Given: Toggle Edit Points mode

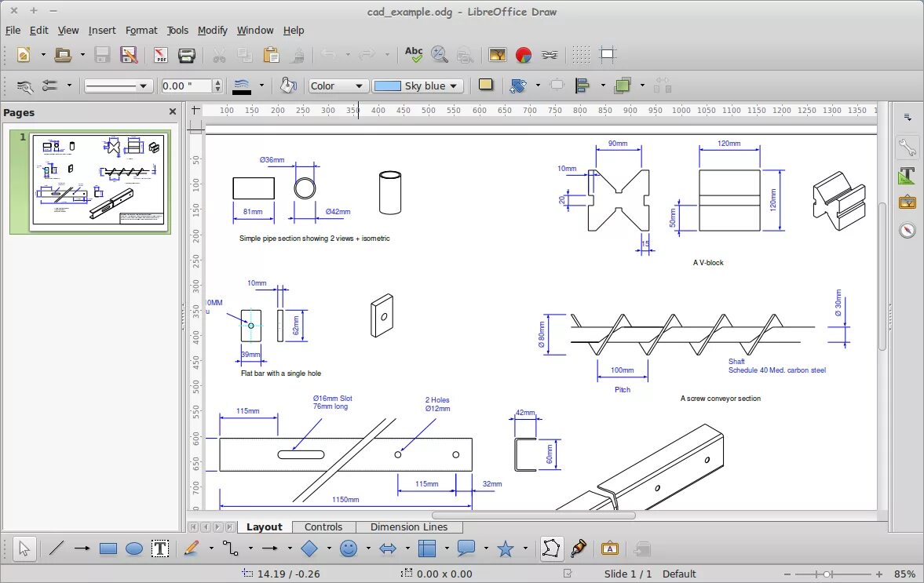Looking at the screenshot, I should pyautogui.click(x=552, y=548).
